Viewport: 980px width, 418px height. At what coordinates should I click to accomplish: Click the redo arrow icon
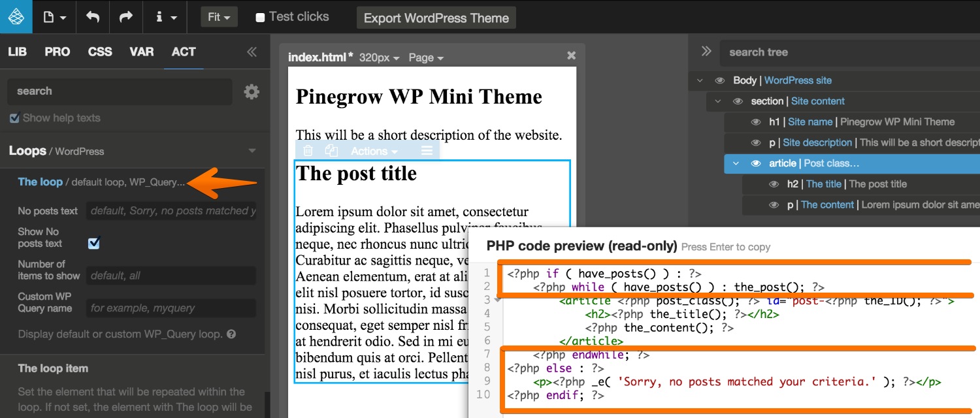click(125, 17)
